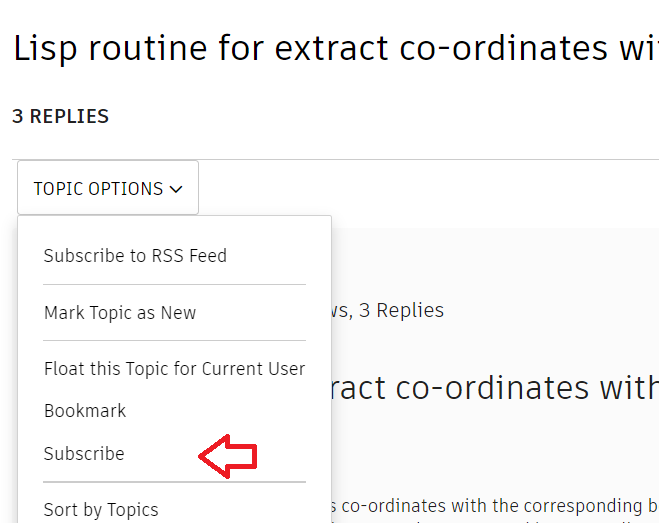Click Subscribe in the topic options menu
The width and height of the screenshot is (659, 523).
(84, 454)
